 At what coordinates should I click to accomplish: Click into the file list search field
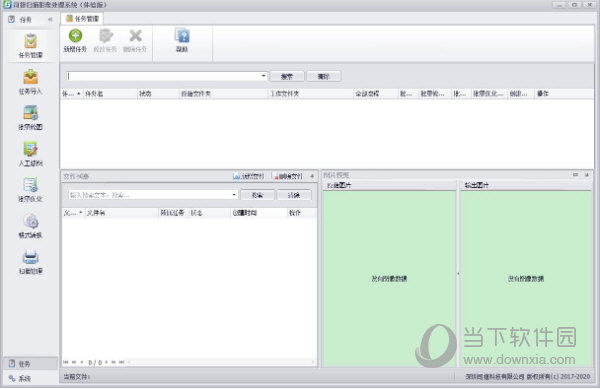(150, 195)
